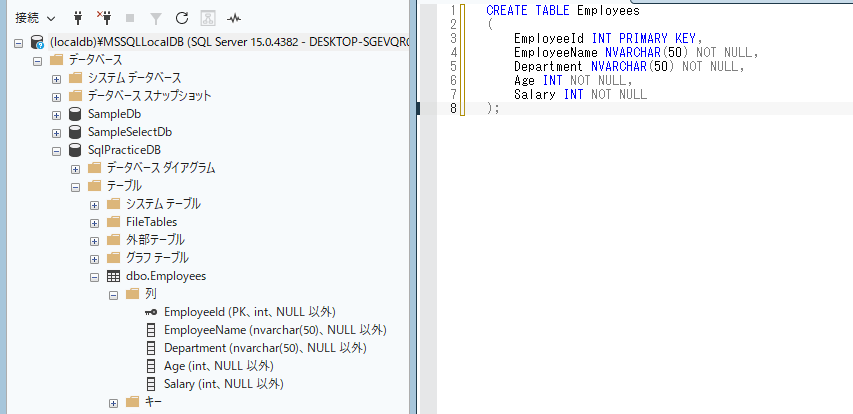Collapse the (localdb)¥MSSQLLocalDB server node
This screenshot has height=414, width=853.
pos(18,42)
